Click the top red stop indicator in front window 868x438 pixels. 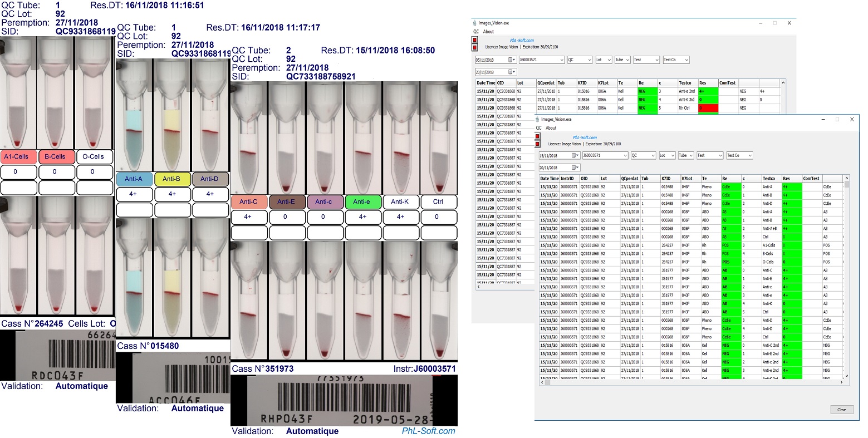537,136
